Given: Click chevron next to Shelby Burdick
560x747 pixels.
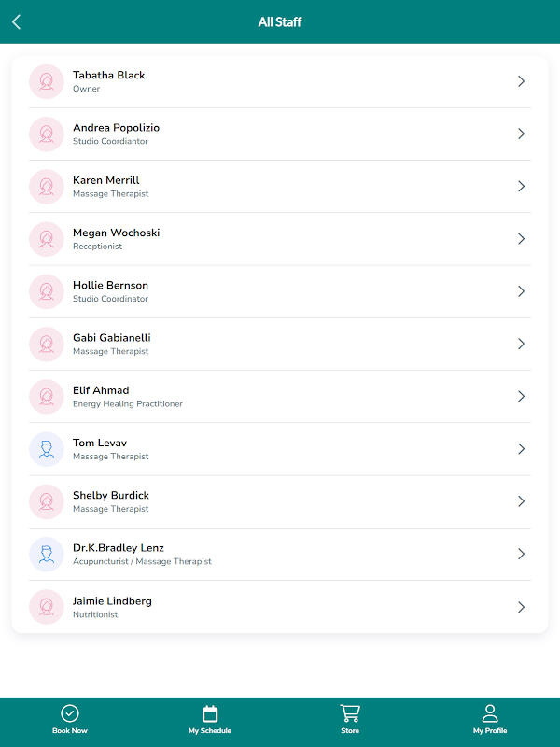Looking at the screenshot, I should tap(521, 501).
